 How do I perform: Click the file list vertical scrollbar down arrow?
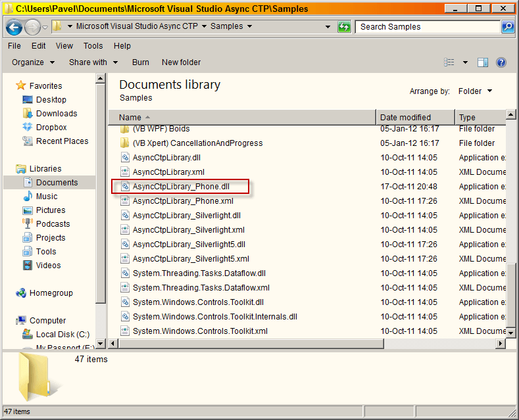pyautogui.click(x=510, y=333)
